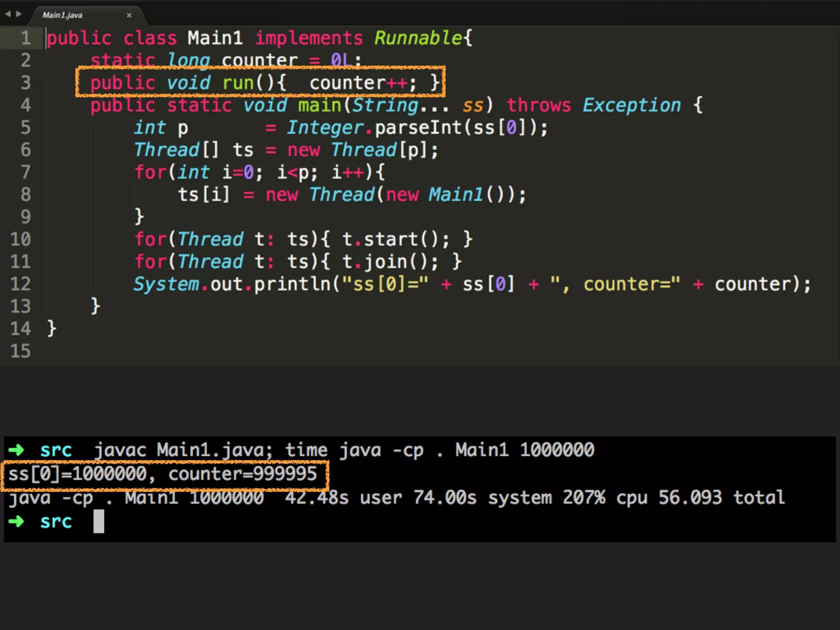840x630 pixels.
Task: Click line number 1 in the gutter
Action: pyautogui.click(x=25, y=38)
